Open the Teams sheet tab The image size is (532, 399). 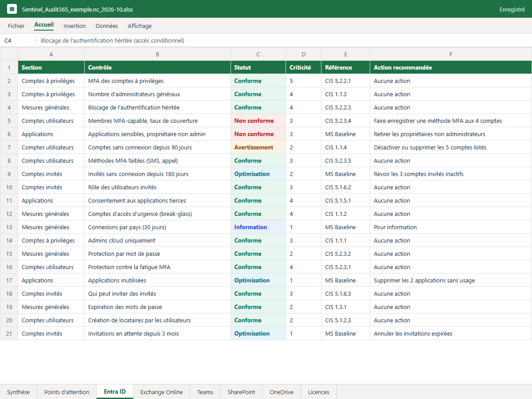tap(205, 392)
